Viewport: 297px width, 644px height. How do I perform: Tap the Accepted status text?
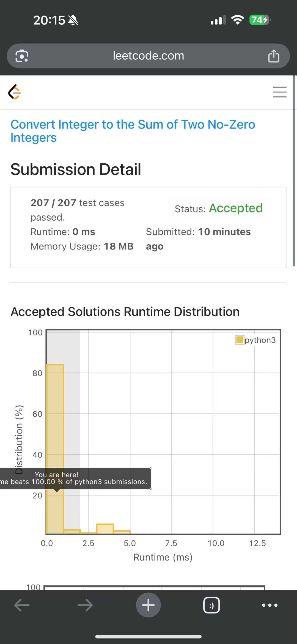coord(236,208)
